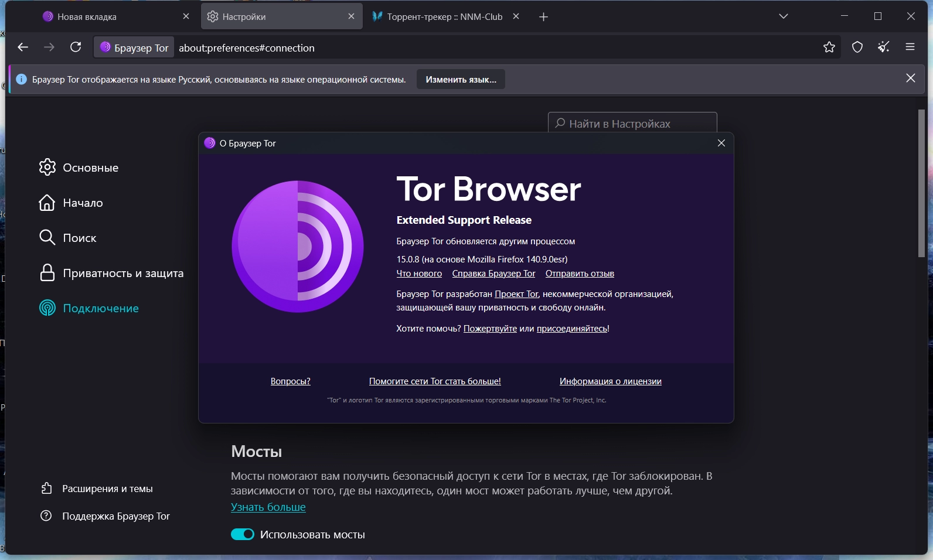Click the Браузер Tor identity box
This screenshot has height=560, width=933.
pyautogui.click(x=134, y=47)
